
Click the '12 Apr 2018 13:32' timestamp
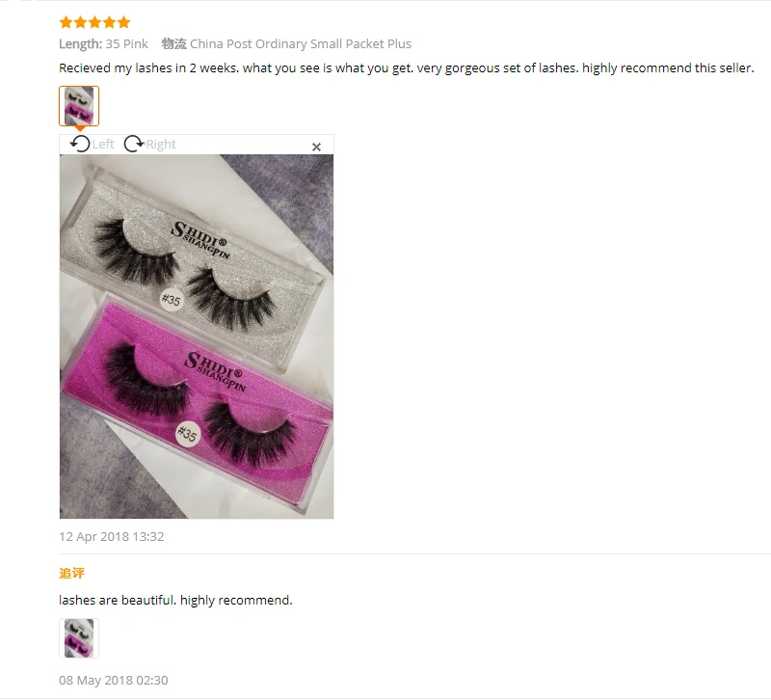[x=112, y=536]
